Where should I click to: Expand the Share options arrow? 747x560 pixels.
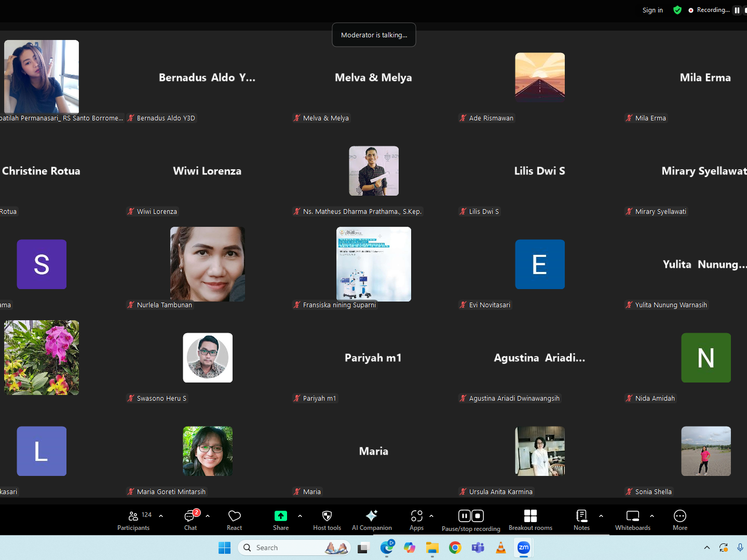pos(300,516)
